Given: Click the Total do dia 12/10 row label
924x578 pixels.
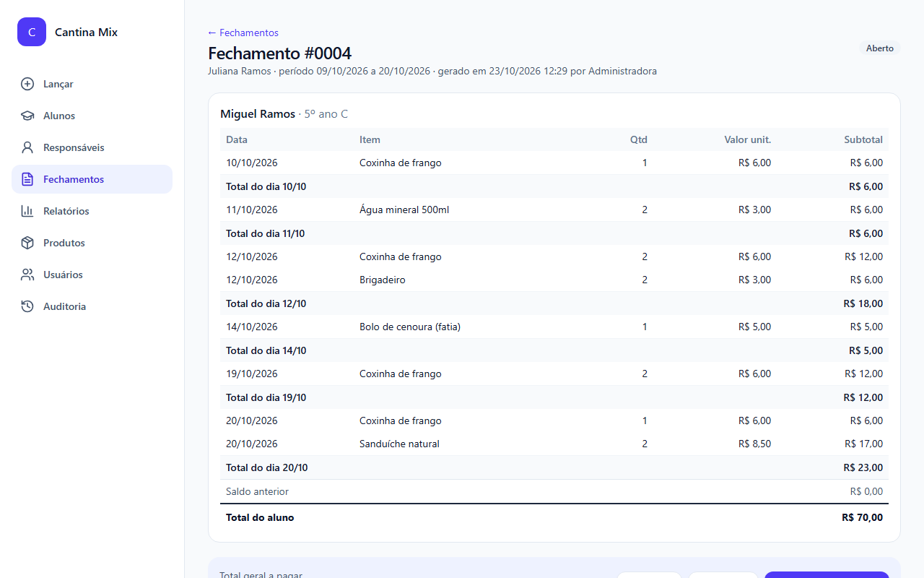Looking at the screenshot, I should pyautogui.click(x=266, y=303).
